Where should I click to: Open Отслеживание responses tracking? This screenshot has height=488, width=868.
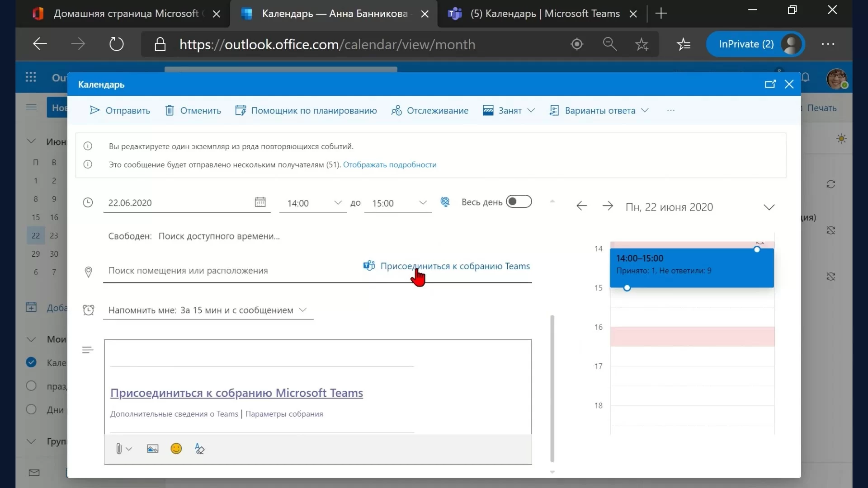430,111
